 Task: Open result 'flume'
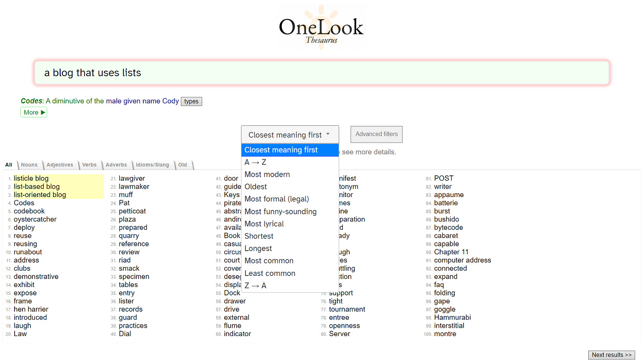point(233,325)
